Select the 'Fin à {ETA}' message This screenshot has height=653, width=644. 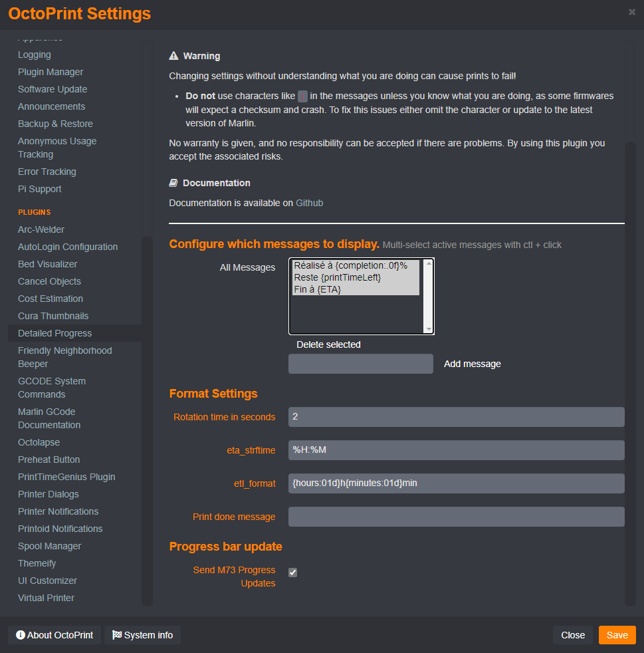tap(356, 289)
